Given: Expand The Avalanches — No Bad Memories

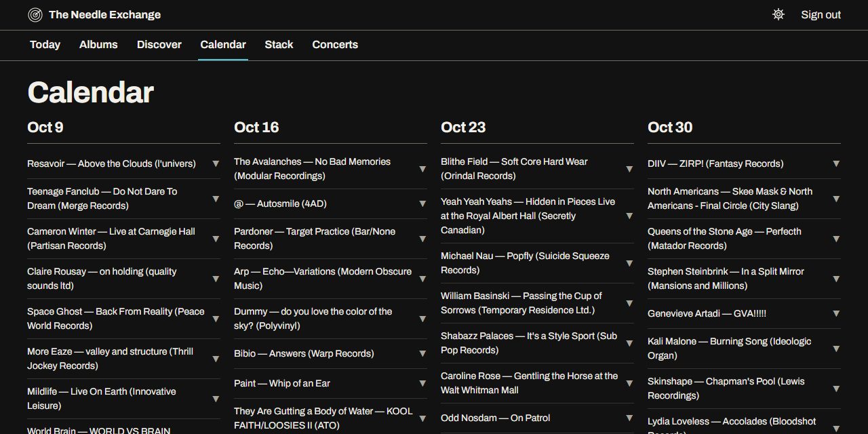Looking at the screenshot, I should pos(330,169).
